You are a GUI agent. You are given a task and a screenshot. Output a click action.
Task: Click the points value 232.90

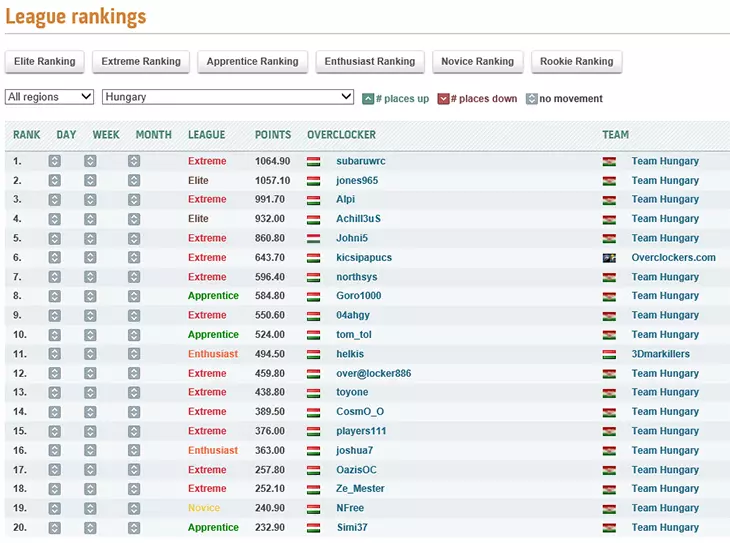(270, 528)
